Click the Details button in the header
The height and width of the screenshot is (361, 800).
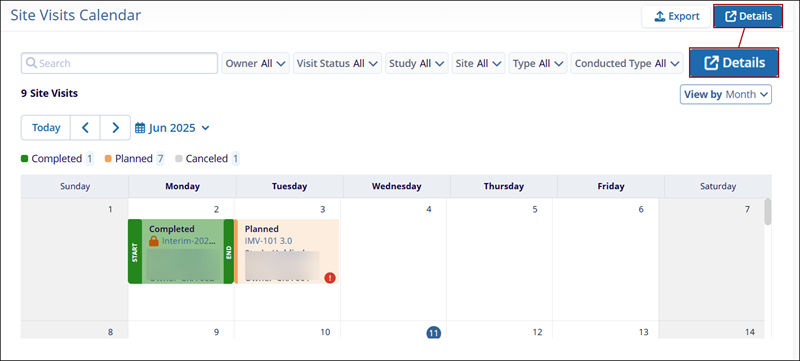(x=748, y=16)
